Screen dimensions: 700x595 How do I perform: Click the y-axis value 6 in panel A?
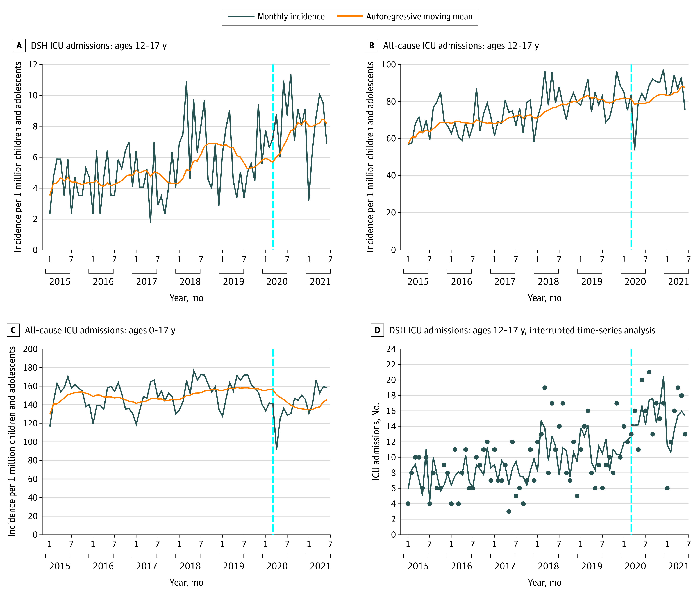point(35,157)
